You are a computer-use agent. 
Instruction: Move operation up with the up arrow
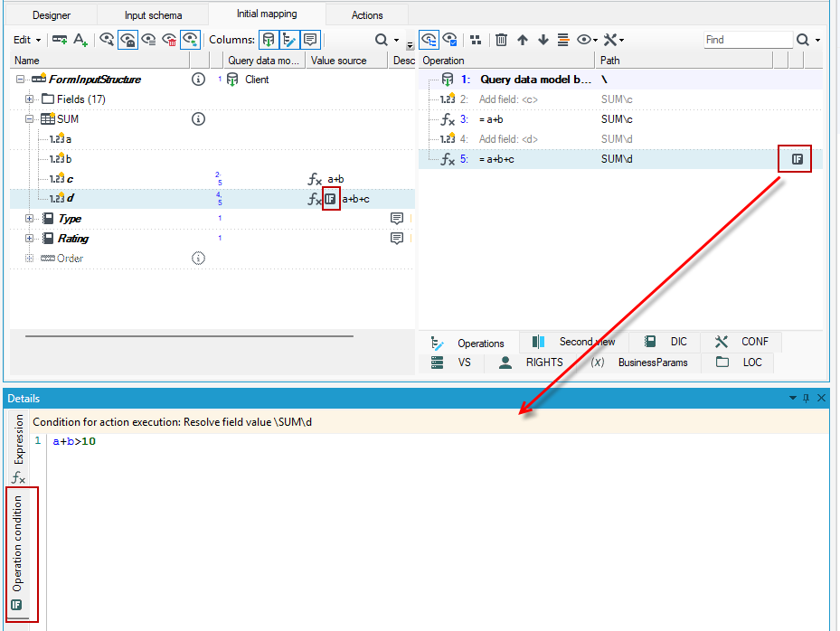point(523,40)
